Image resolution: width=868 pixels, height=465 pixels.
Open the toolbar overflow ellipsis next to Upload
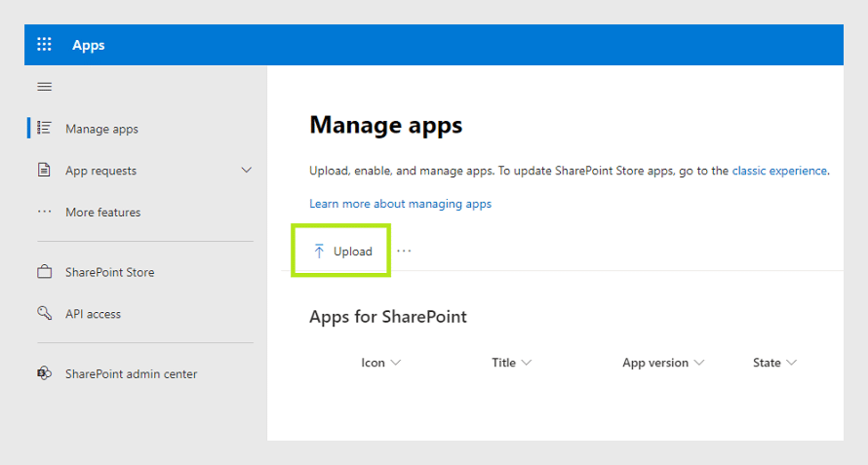tap(404, 251)
